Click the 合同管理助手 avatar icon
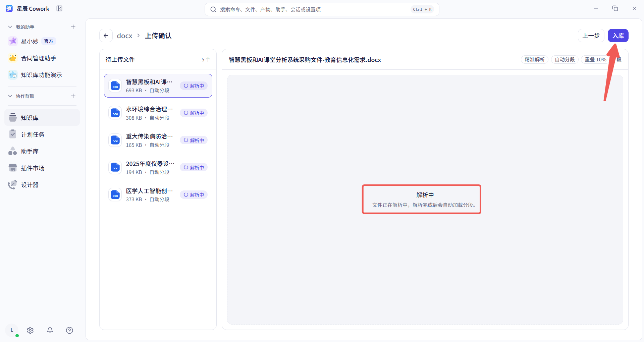This screenshot has height=342, width=644. 13,58
